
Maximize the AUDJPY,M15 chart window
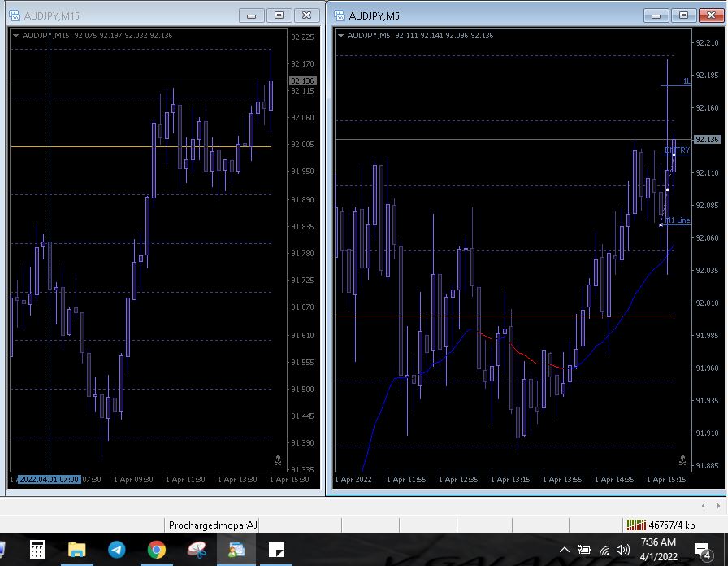[279, 15]
